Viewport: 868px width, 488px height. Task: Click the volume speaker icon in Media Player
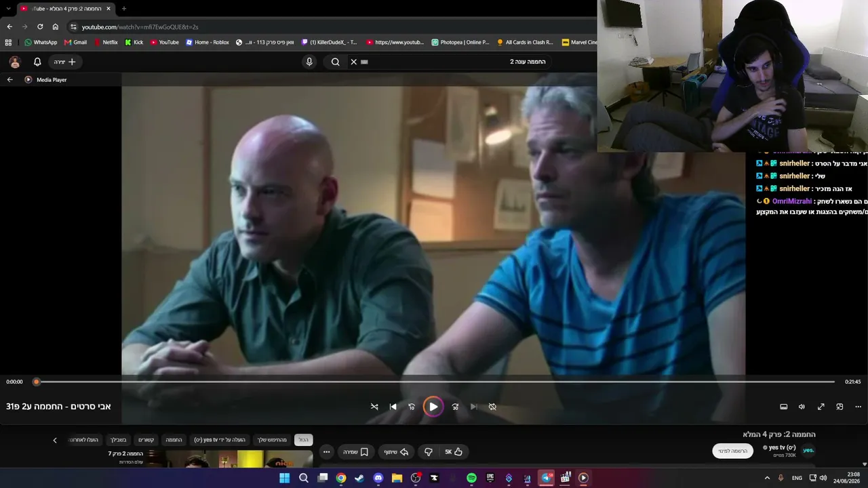pos(802,407)
